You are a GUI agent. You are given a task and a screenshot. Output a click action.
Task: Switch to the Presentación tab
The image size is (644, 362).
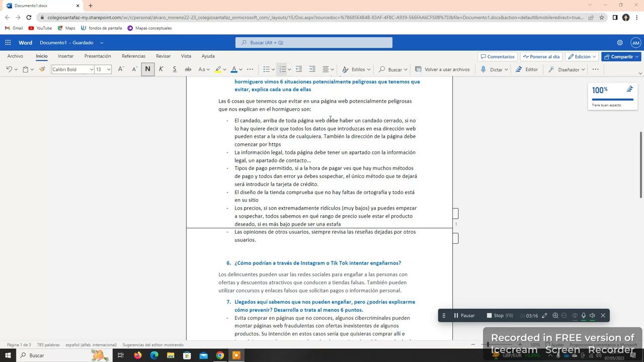[98, 56]
